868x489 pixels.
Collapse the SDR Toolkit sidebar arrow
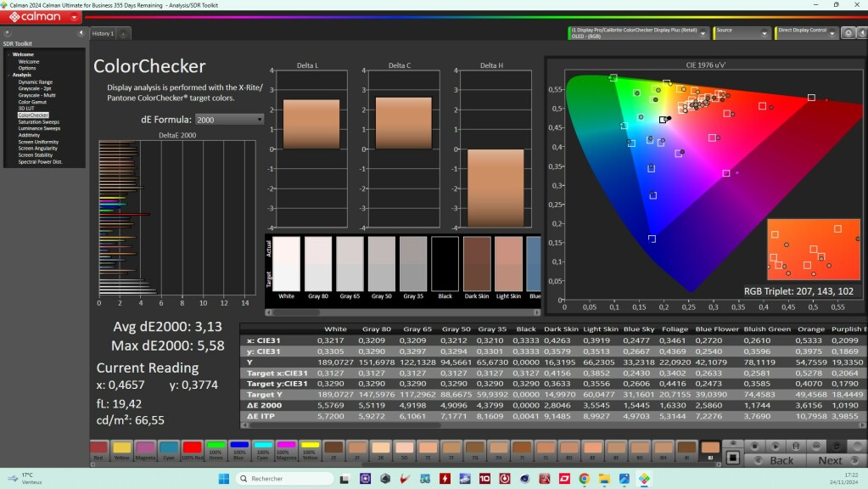[x=81, y=32]
